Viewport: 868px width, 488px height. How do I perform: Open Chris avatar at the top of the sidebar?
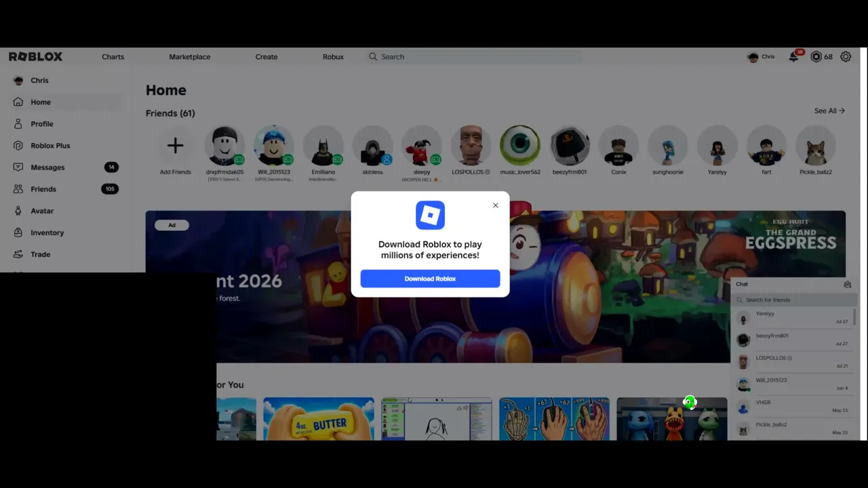click(x=18, y=81)
